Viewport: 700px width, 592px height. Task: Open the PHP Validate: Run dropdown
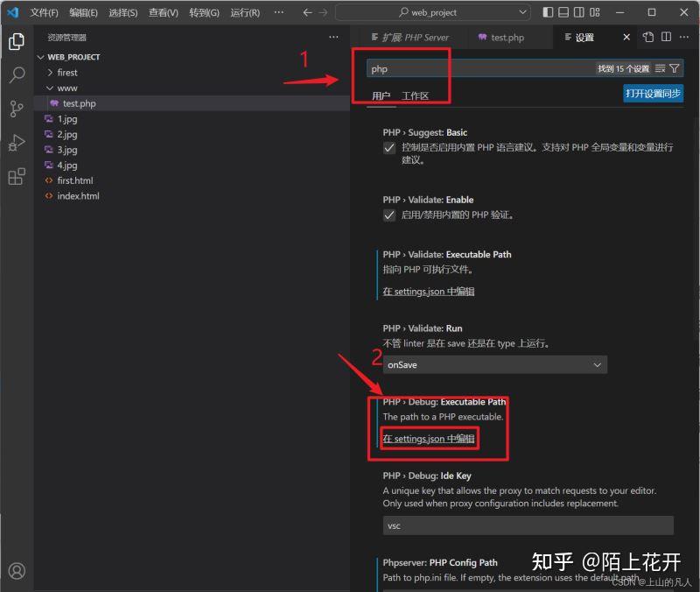point(495,364)
